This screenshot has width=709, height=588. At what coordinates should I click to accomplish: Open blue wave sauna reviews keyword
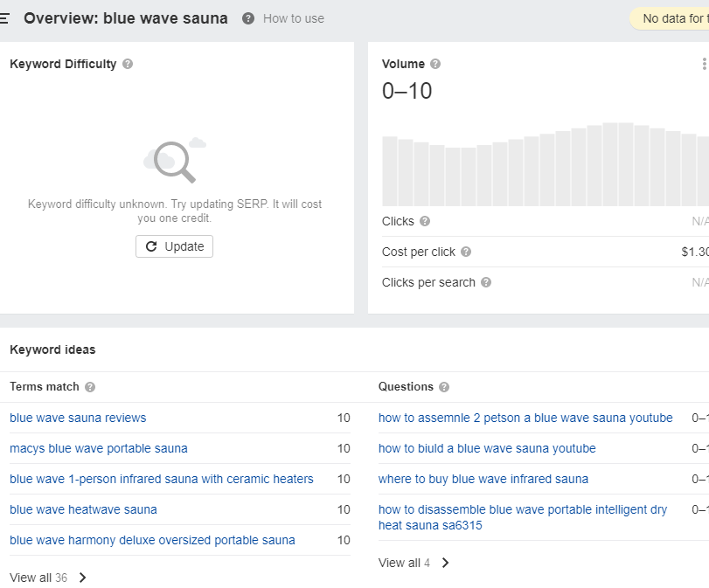coord(78,418)
